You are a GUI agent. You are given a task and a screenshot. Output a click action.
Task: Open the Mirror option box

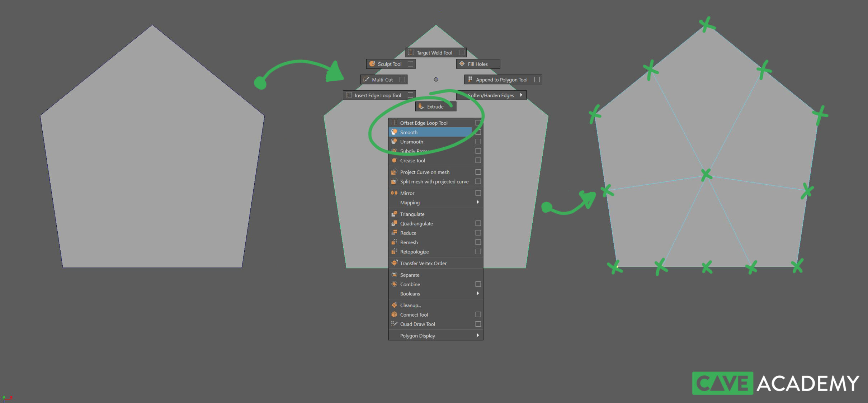[x=478, y=193]
